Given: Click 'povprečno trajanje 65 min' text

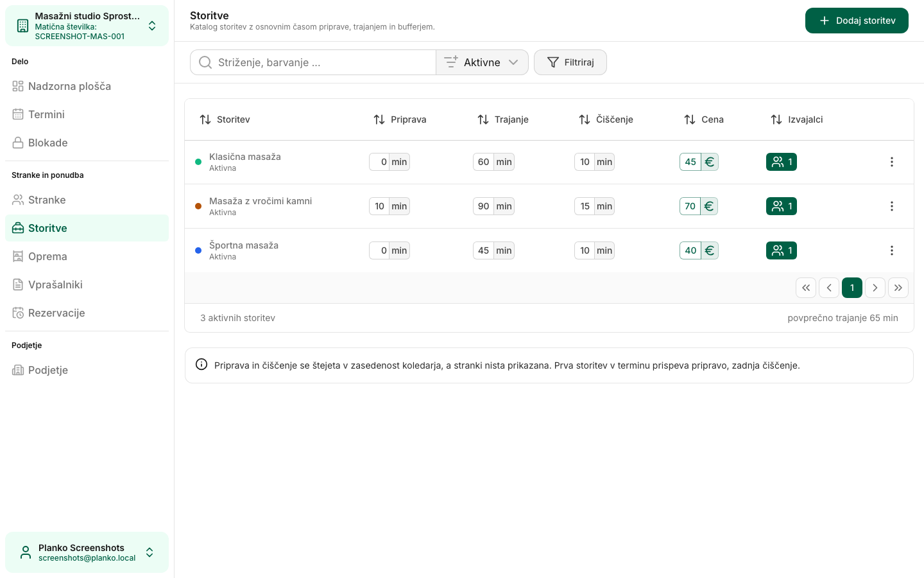Looking at the screenshot, I should point(843,318).
